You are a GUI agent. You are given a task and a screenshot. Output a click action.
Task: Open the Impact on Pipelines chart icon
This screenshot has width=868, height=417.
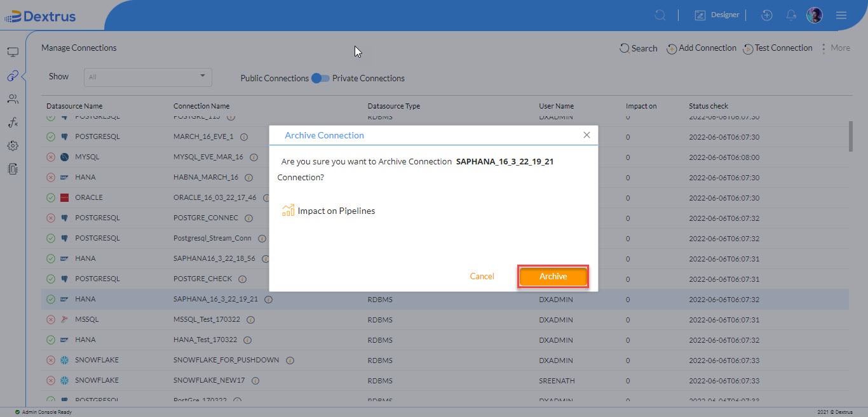click(288, 210)
